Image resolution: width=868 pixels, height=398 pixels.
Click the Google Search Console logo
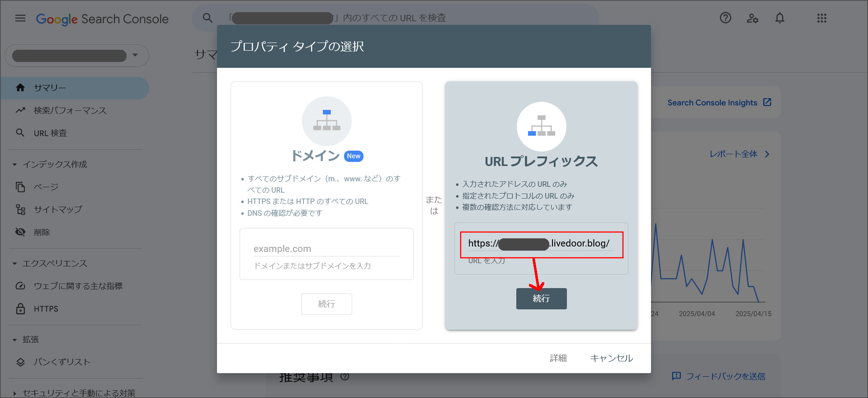(x=102, y=19)
